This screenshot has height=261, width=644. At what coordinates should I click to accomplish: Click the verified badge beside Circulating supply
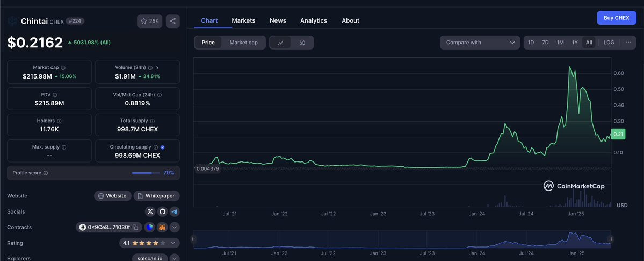tap(163, 147)
